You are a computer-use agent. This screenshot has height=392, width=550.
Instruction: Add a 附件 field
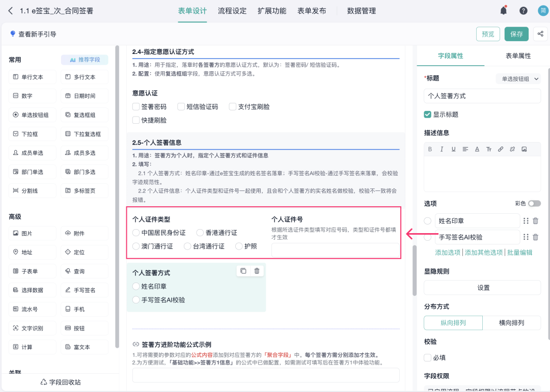pyautogui.click(x=85, y=234)
